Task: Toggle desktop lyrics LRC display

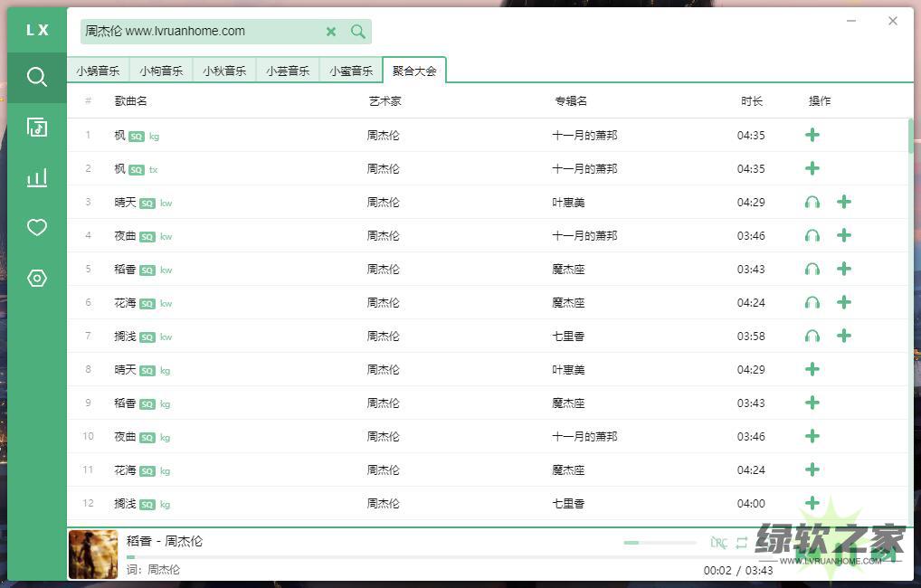Action: 718,543
